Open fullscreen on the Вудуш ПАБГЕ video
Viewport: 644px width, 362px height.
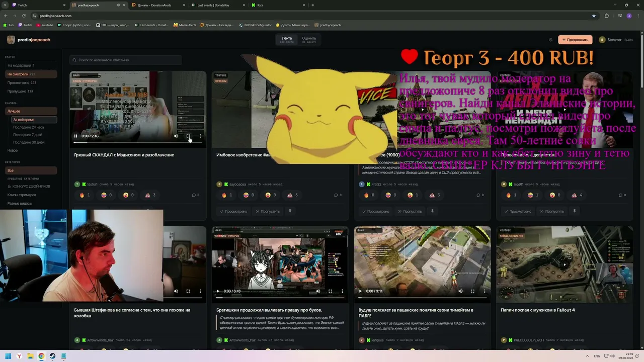point(472,291)
